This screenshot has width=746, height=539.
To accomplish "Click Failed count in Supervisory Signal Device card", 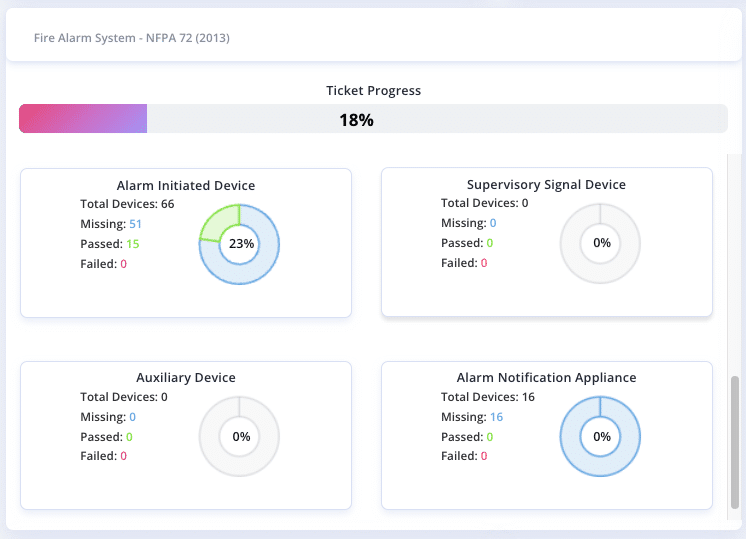I will 484,263.
